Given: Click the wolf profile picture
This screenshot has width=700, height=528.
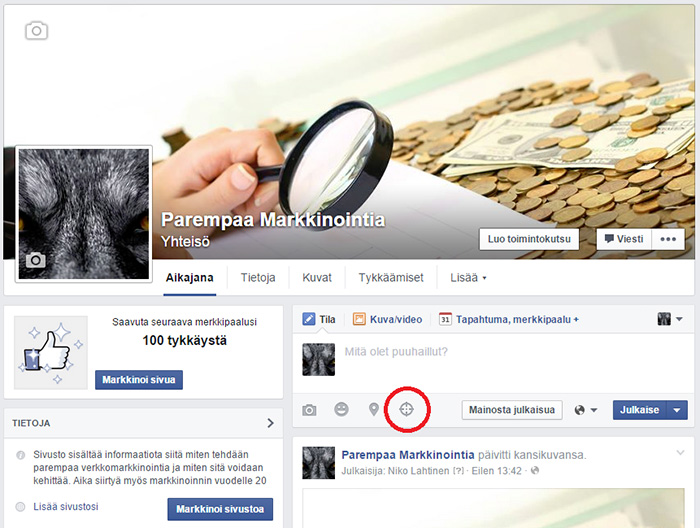Looking at the screenshot, I should tap(83, 214).
